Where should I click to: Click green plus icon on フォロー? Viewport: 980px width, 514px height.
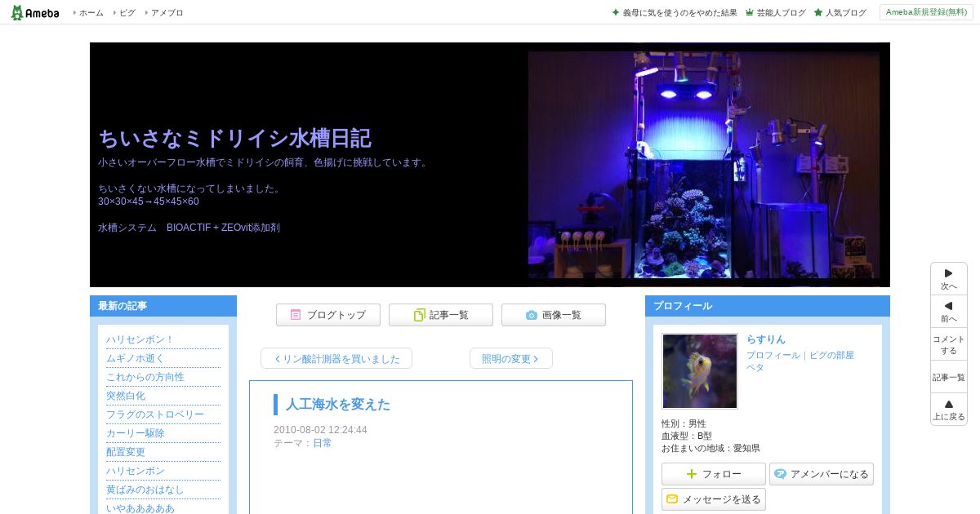tap(692, 474)
